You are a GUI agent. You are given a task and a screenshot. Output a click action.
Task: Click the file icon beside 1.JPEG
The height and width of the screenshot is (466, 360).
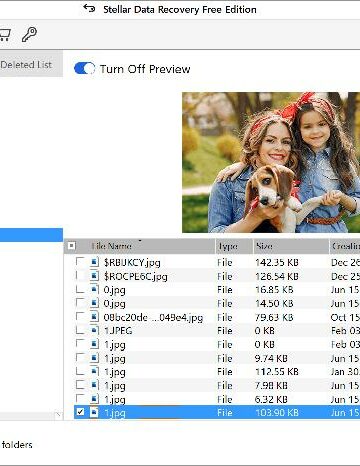pos(94,330)
